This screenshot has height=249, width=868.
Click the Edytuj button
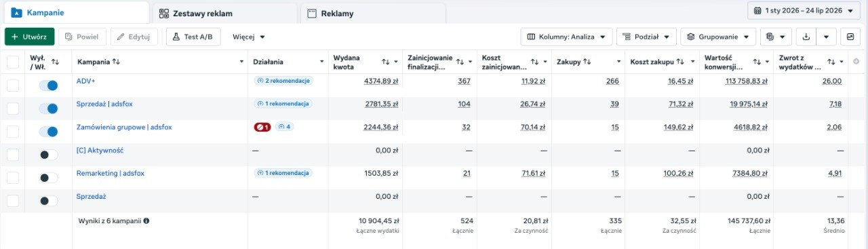(134, 37)
